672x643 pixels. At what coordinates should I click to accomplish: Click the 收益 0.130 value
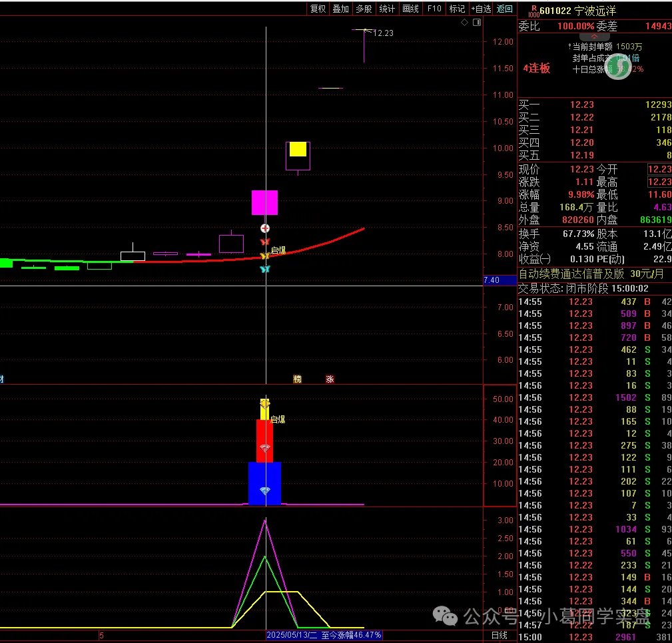tap(582, 259)
